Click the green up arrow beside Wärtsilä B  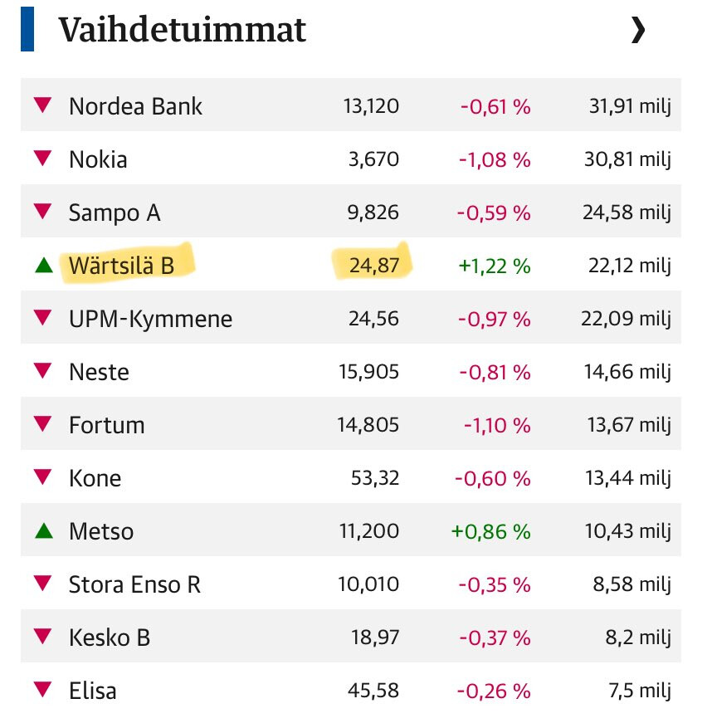point(43,266)
